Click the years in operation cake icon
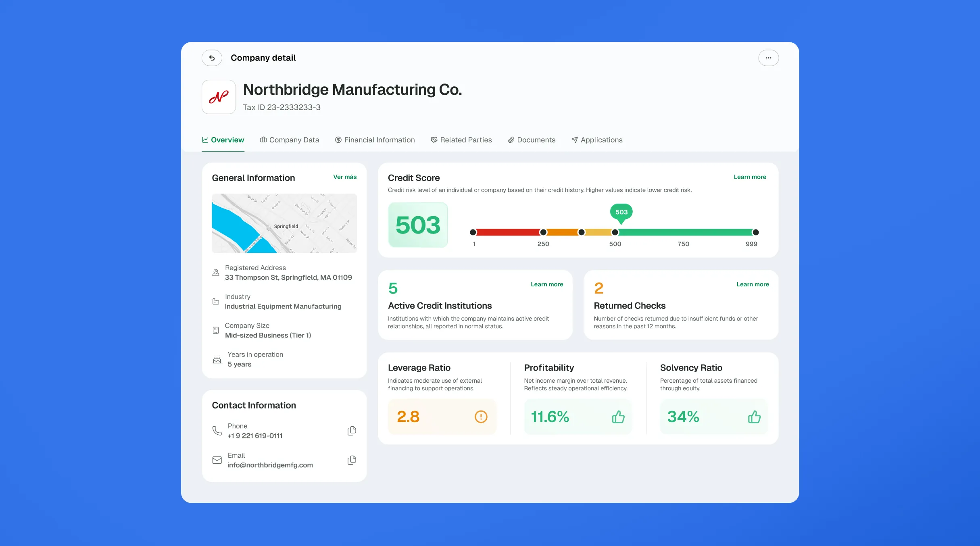Screen dimensions: 980x546 217,359
